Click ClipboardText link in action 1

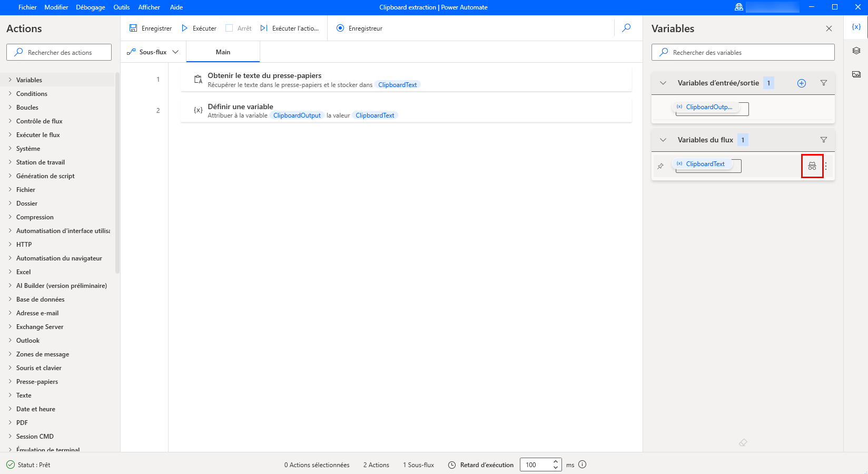click(398, 85)
